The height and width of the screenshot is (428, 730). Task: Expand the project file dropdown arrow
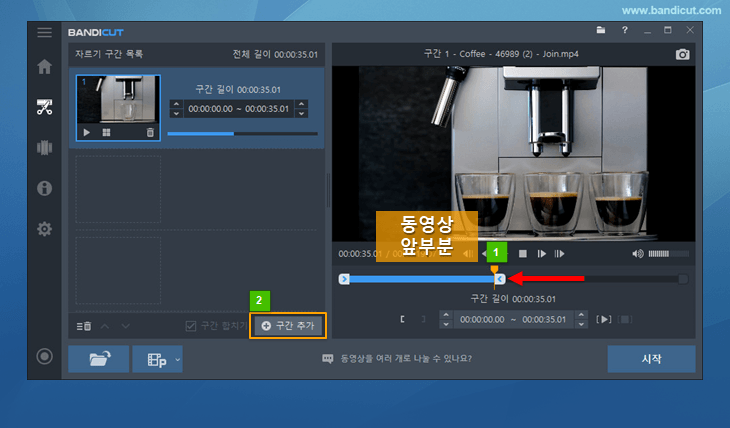[x=177, y=359]
